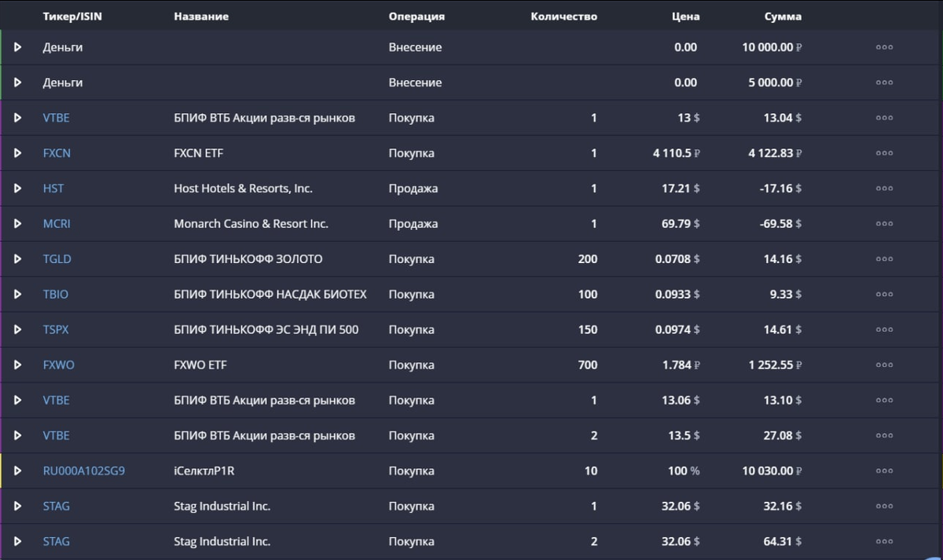Open options menu for STAG 32.16 $ purchase
This screenshot has width=943, height=560.
click(884, 507)
